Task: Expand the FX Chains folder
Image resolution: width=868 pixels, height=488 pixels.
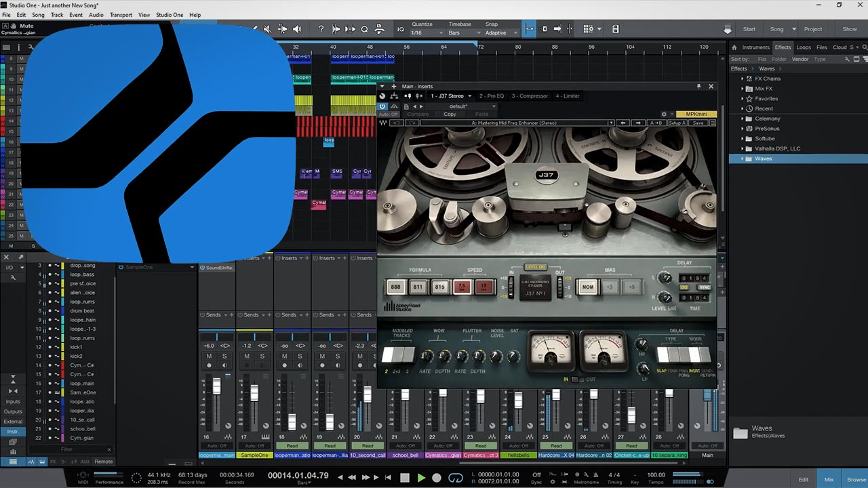Action: 742,79
